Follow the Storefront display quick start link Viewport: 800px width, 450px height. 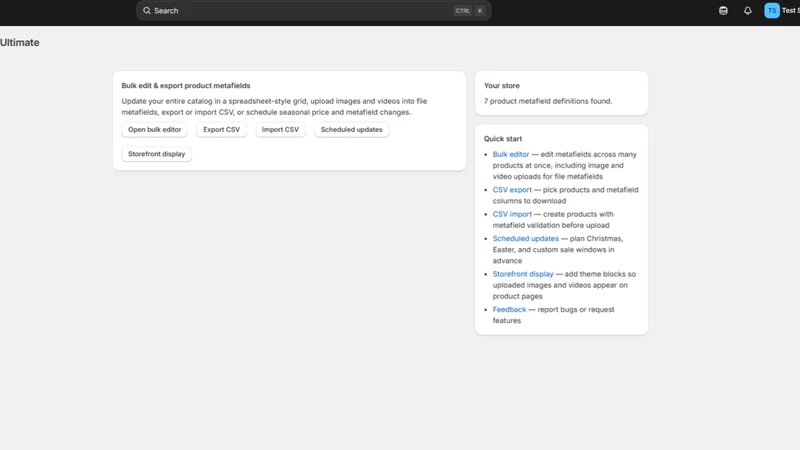click(x=523, y=274)
